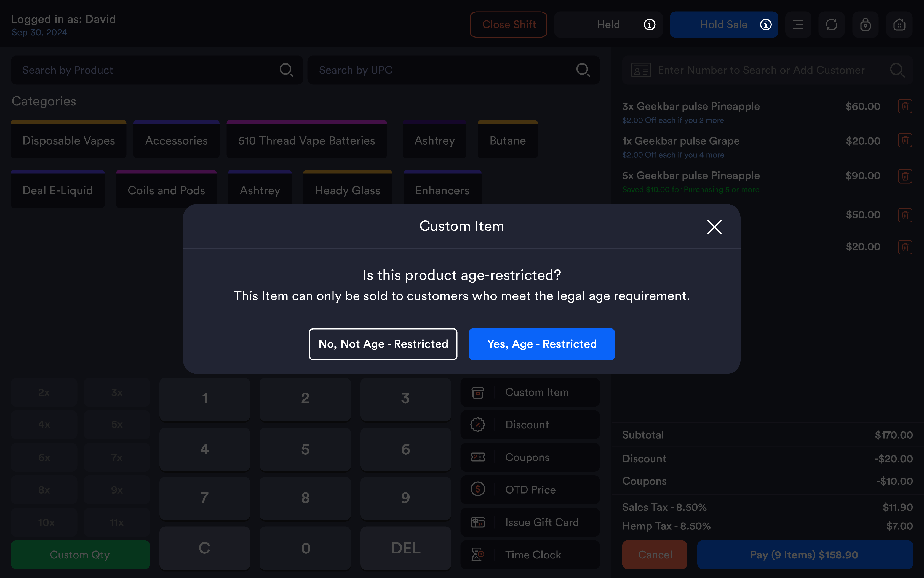Click the customer number search field
Image resolution: width=924 pixels, height=578 pixels.
click(x=767, y=70)
